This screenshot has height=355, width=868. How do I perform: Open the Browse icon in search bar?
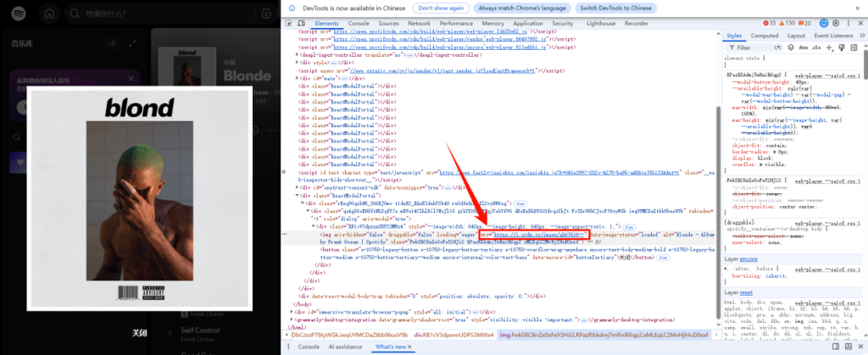(x=266, y=14)
